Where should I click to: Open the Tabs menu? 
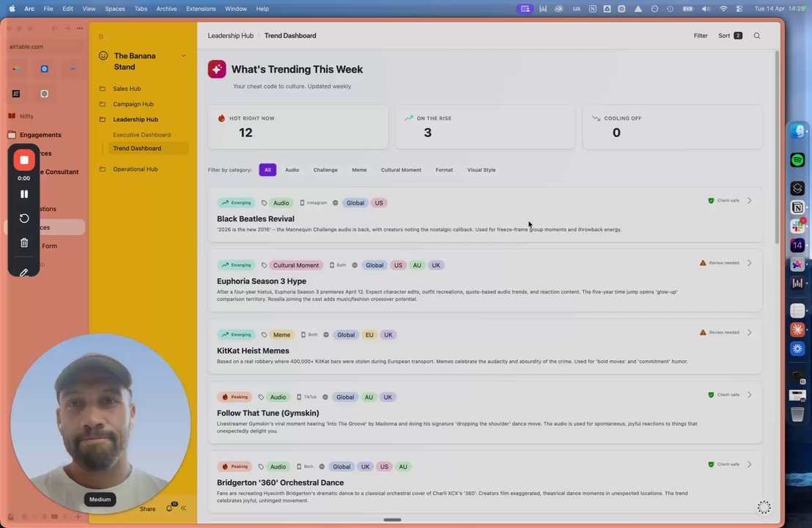pos(140,9)
